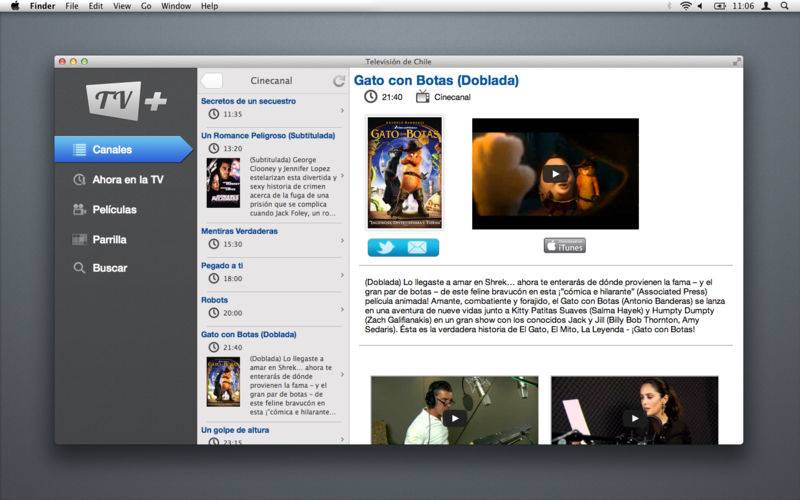Play the Gato con Botas trailer video
The image size is (800, 500).
555,174
